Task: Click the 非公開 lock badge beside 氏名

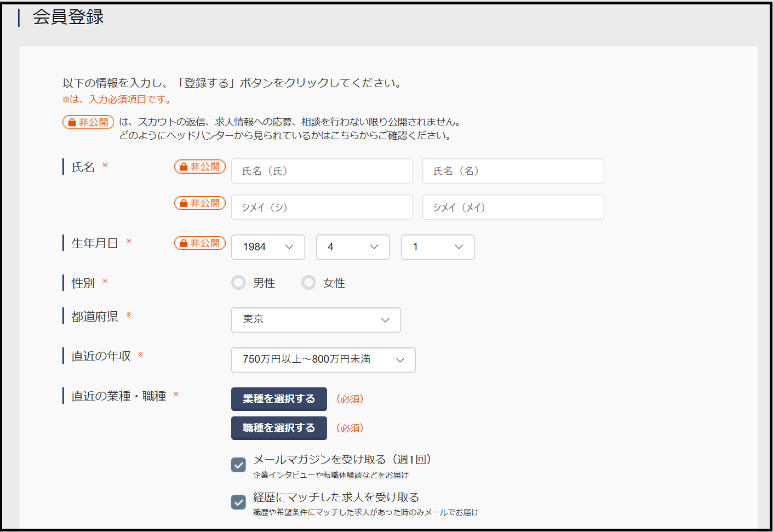Action: click(x=200, y=167)
